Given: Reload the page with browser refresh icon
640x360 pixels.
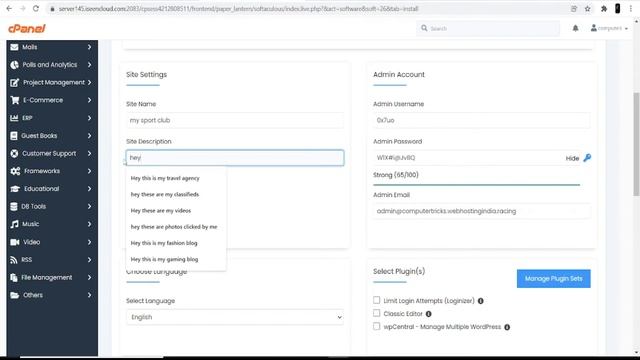Looking at the screenshot, I should tap(36, 9).
